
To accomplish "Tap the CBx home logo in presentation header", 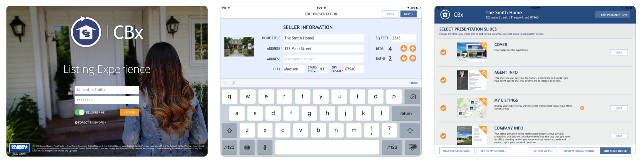I will pyautogui.click(x=445, y=14).
